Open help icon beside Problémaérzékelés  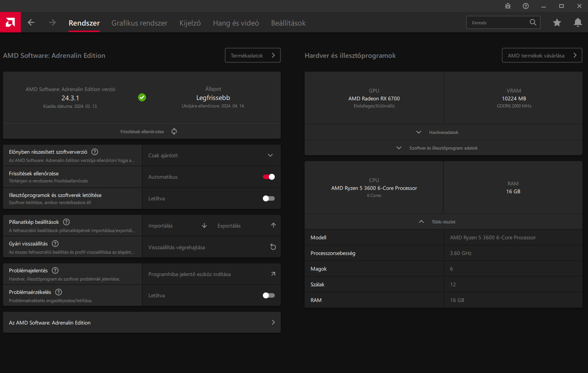coord(59,292)
